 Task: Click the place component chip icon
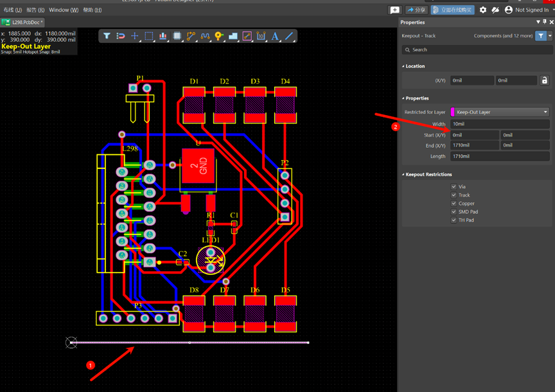177,36
